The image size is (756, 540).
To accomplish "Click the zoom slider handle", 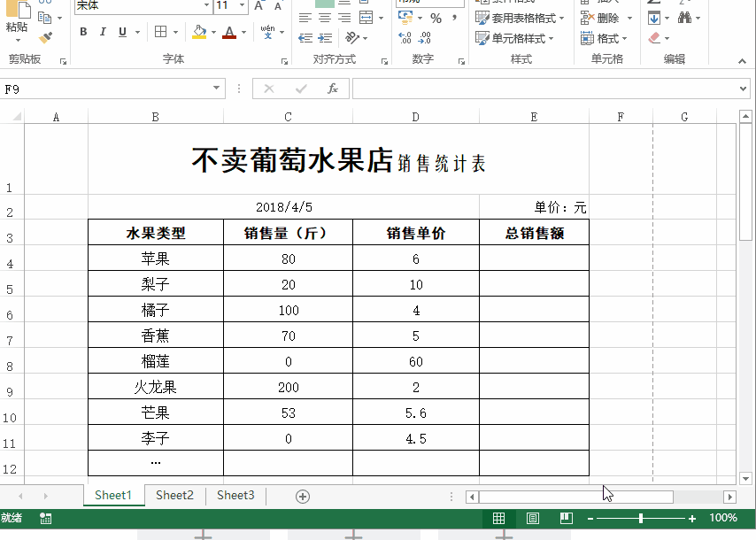I will [641, 518].
